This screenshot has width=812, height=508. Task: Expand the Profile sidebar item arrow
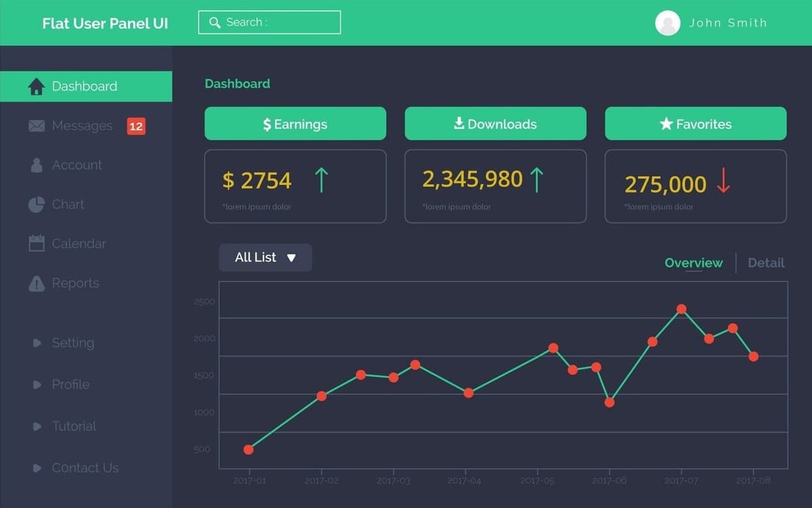coord(37,384)
